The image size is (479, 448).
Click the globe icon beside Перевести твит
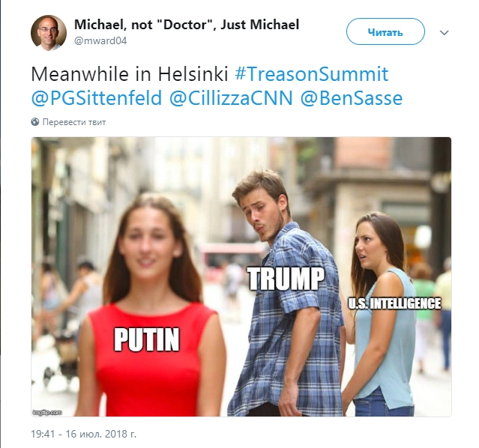click(35, 122)
